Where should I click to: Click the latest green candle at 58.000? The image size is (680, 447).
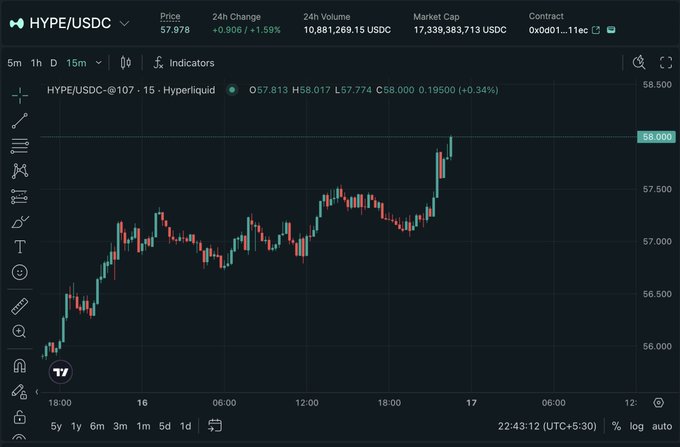click(x=451, y=147)
